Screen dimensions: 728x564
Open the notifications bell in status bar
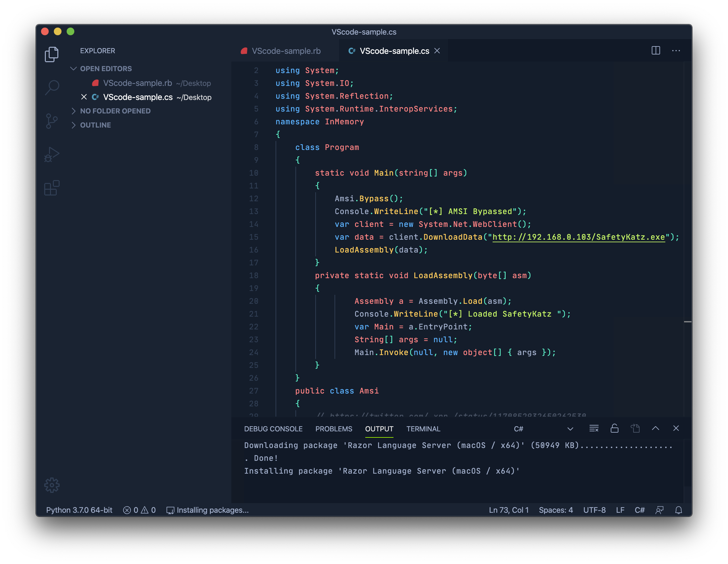[x=678, y=510]
